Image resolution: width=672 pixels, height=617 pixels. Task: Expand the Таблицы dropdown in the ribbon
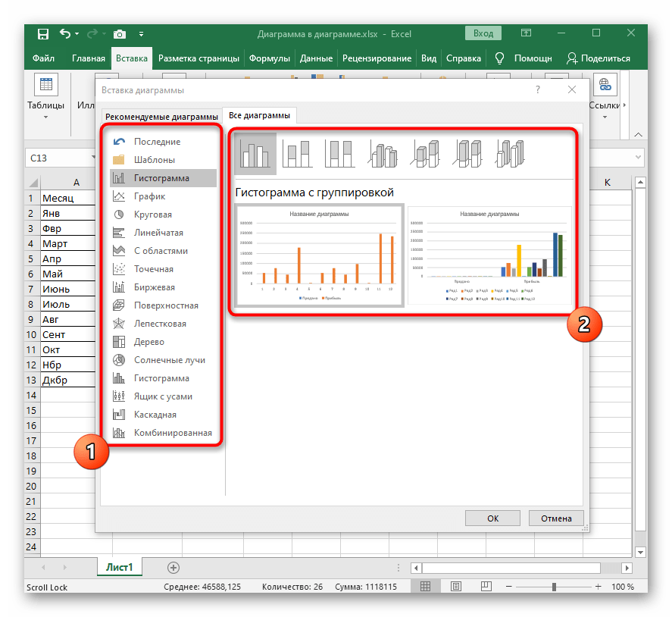(45, 117)
